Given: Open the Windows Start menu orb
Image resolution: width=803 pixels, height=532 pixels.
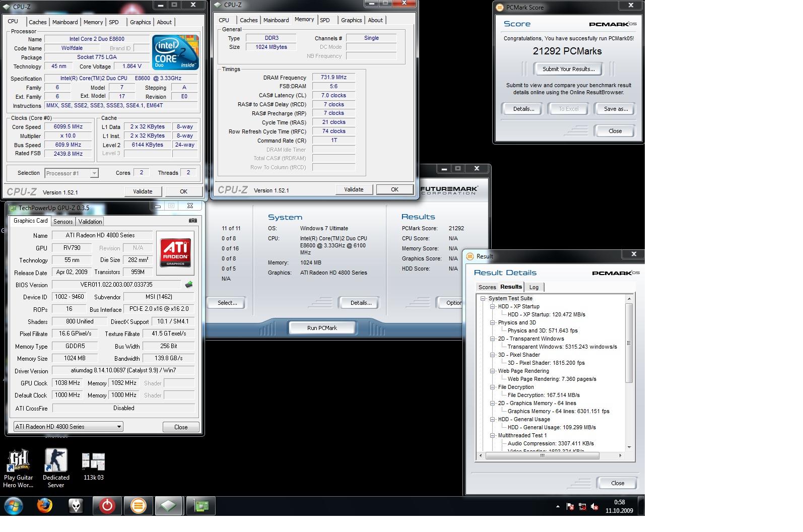Looking at the screenshot, I should tap(14, 506).
